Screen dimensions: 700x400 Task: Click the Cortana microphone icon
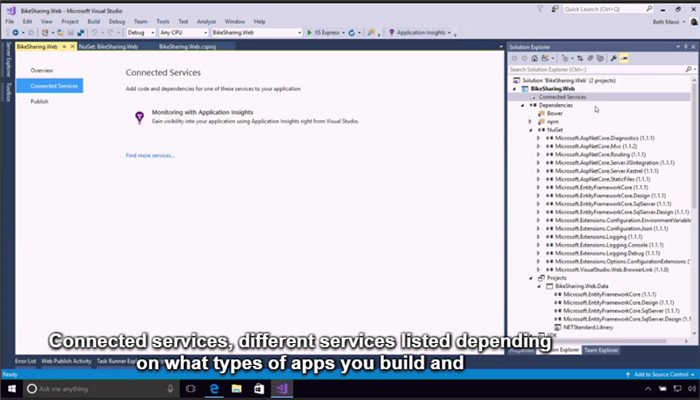(170, 389)
